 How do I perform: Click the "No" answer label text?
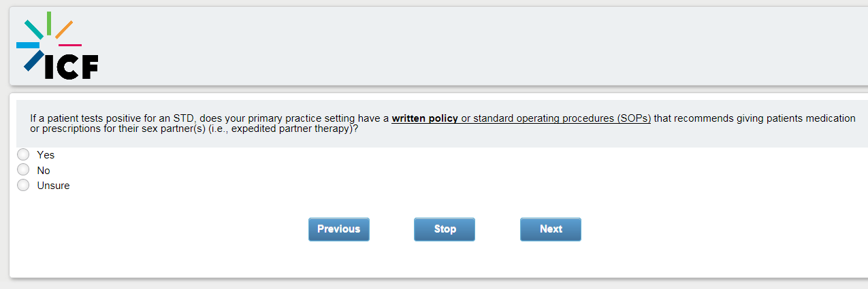44,171
